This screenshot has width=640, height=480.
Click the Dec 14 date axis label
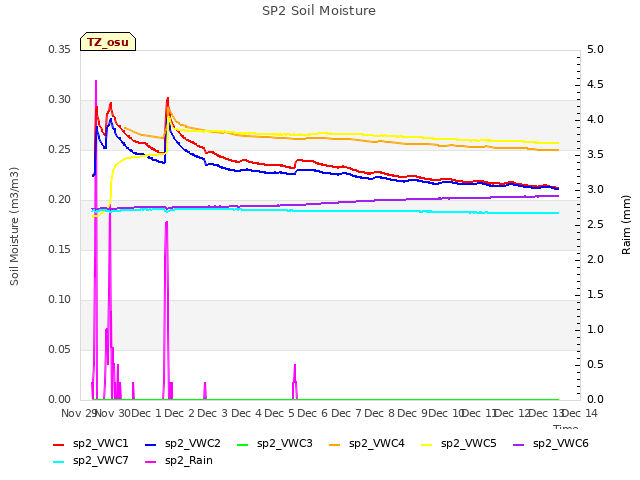pos(580,413)
